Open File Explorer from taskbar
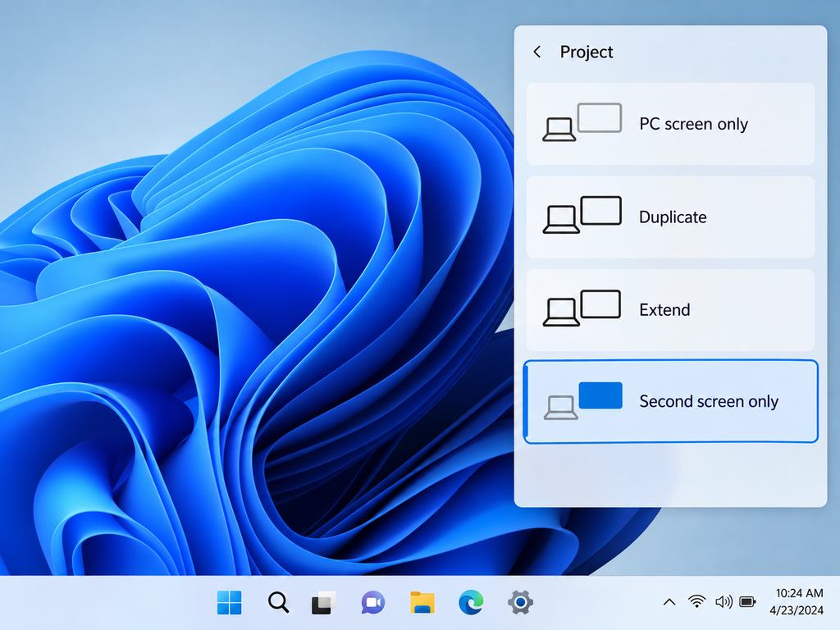840x630 pixels. [x=422, y=603]
